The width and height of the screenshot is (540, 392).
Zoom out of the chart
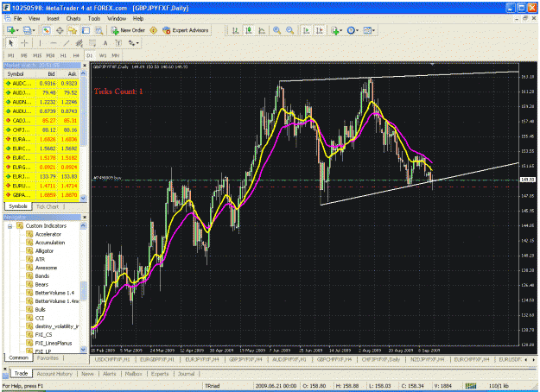click(x=290, y=30)
